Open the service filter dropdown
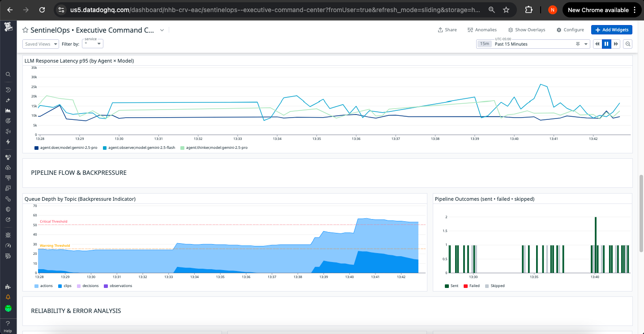 93,43
